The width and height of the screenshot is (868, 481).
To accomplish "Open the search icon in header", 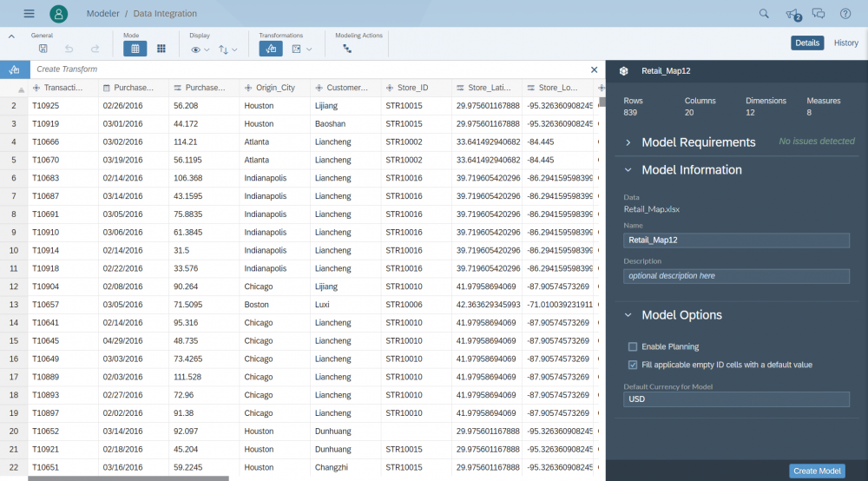I will 764,14.
